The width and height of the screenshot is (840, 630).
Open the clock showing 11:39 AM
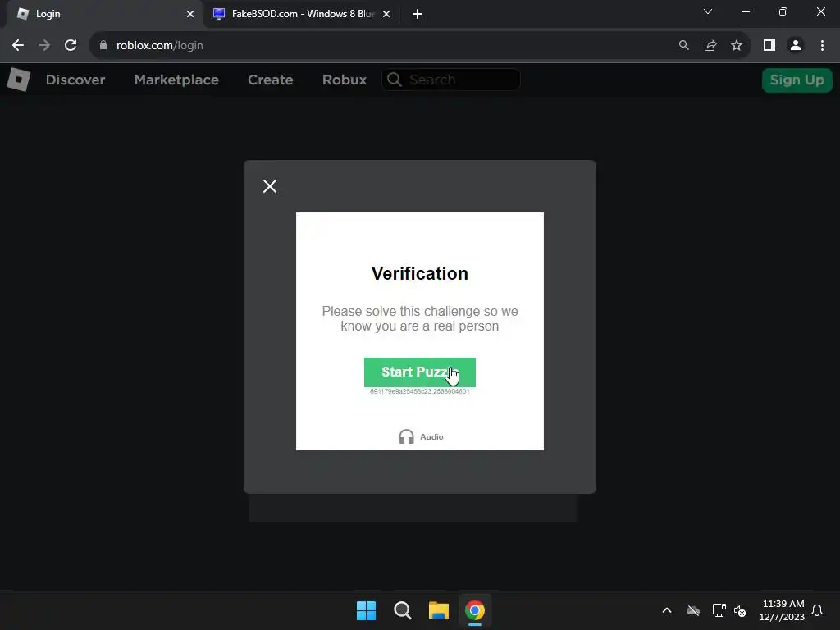click(782, 610)
